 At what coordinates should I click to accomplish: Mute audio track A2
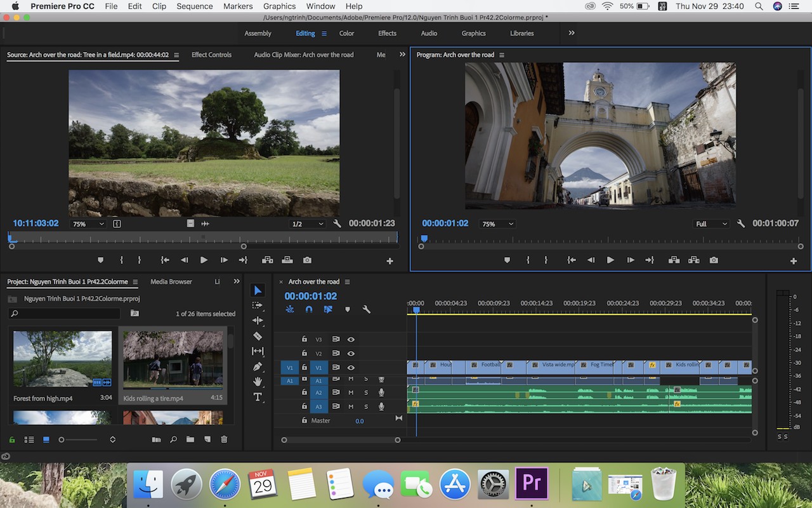tap(351, 392)
